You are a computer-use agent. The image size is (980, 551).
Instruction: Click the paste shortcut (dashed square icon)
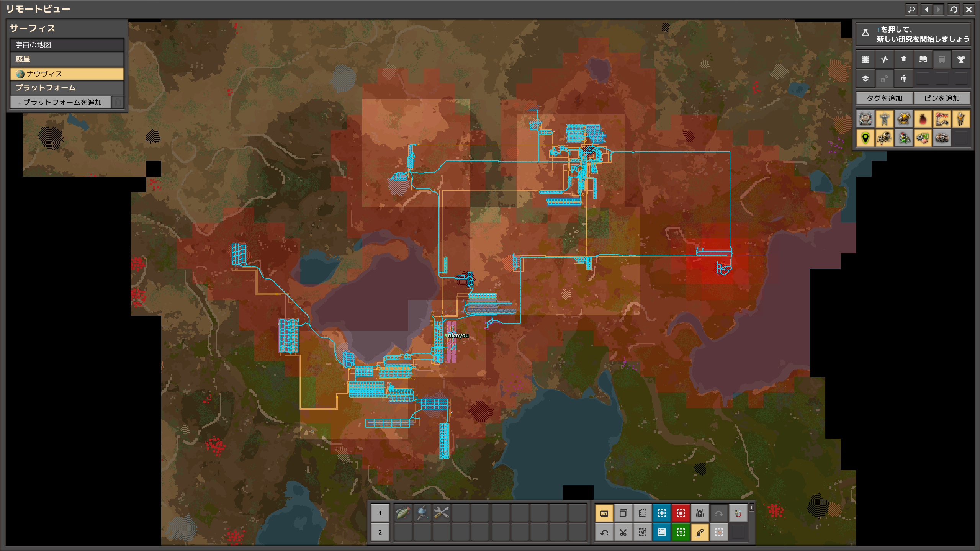(643, 513)
